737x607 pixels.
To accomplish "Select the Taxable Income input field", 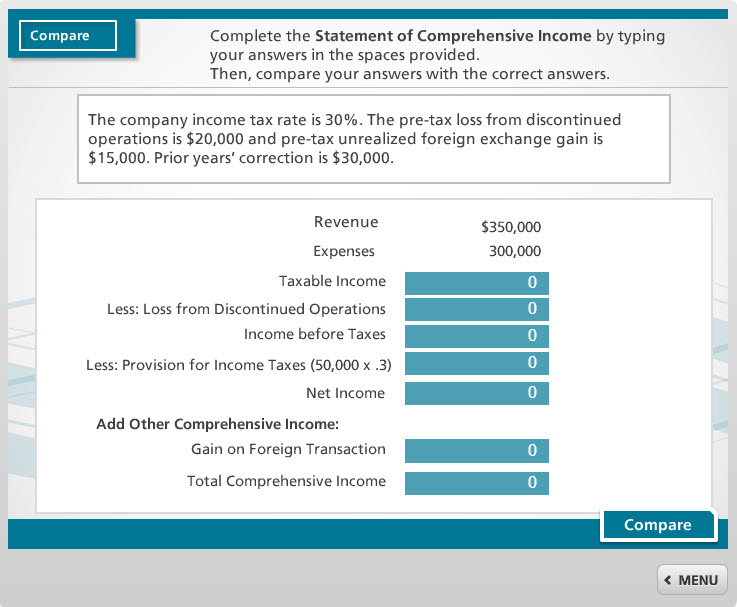I will point(477,283).
